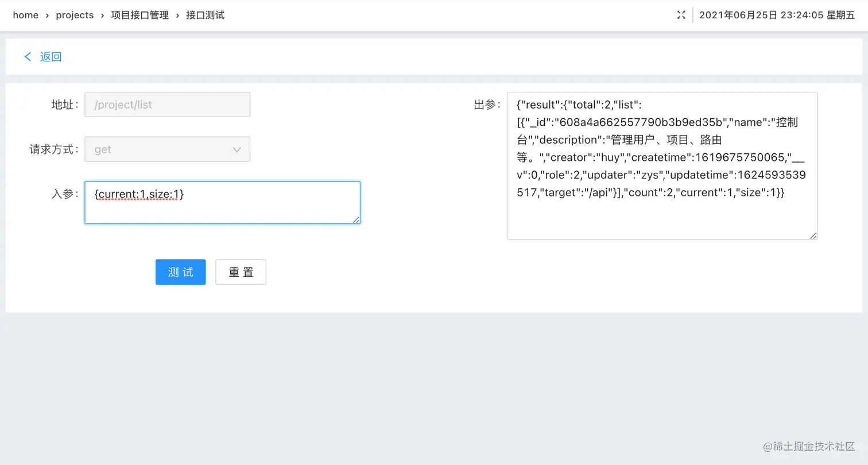Click the separator arrow before 接口测试 breadcrumb

(177, 15)
